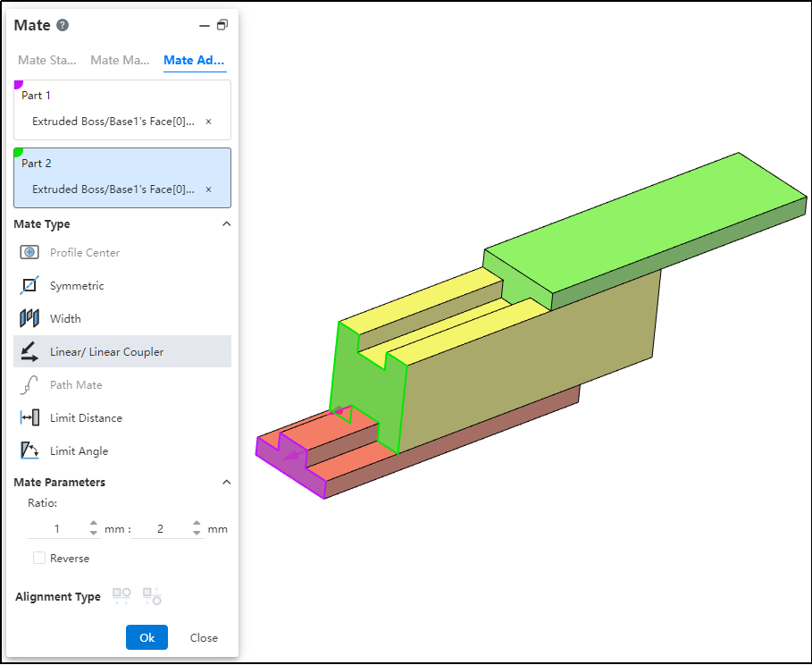Select the first Alignment Type icon

[121, 596]
